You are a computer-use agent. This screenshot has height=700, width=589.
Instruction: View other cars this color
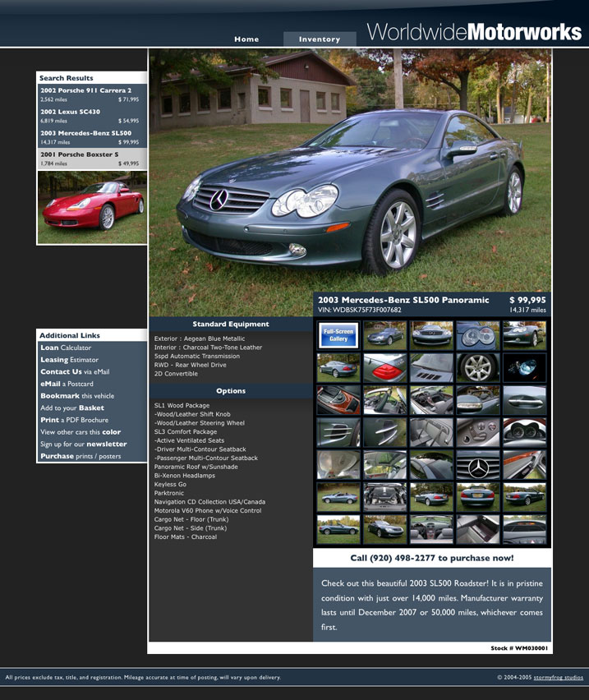point(81,432)
